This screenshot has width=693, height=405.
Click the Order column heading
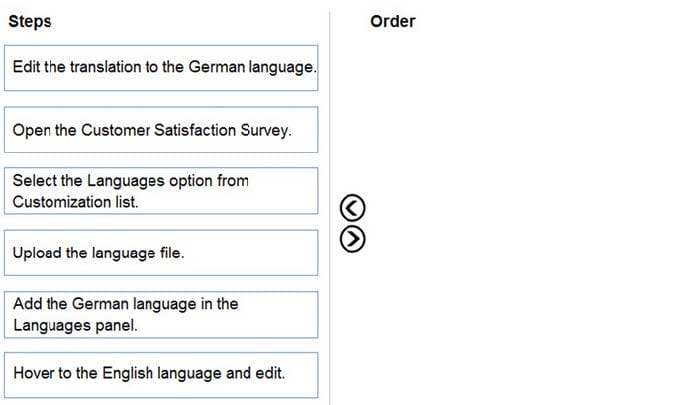click(x=392, y=21)
